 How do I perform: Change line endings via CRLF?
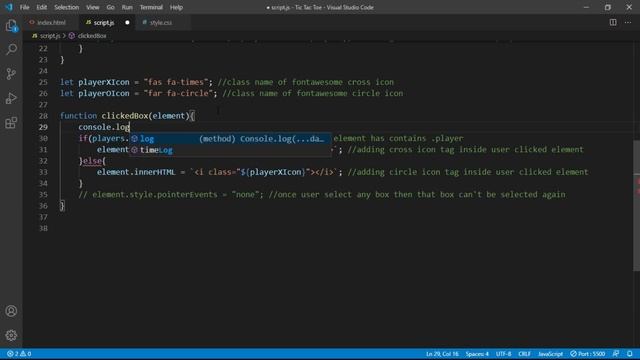pyautogui.click(x=524, y=354)
